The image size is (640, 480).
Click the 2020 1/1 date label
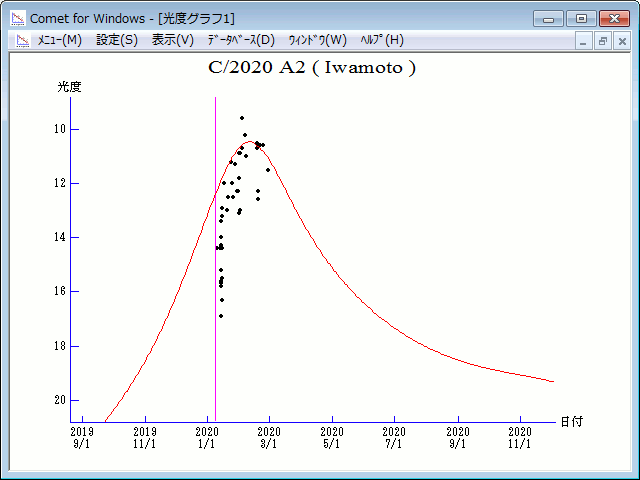pos(207,438)
